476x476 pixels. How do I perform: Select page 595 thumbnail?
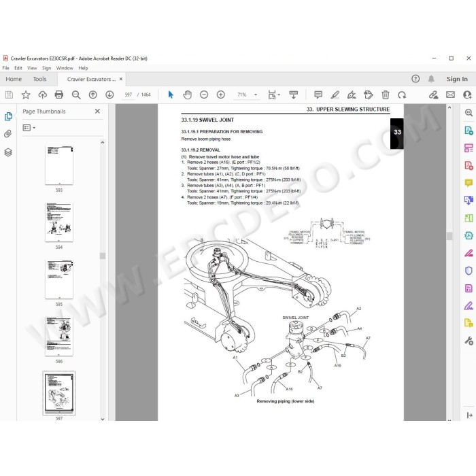(x=59, y=279)
